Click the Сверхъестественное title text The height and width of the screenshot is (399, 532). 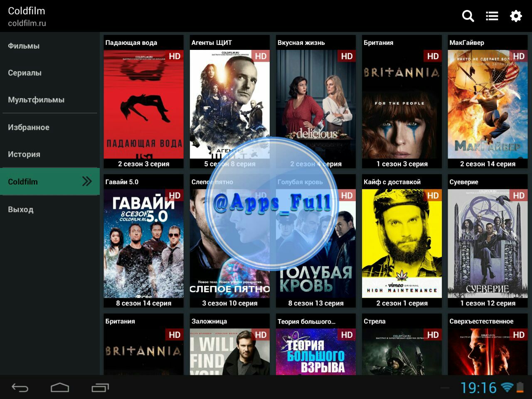point(481,321)
